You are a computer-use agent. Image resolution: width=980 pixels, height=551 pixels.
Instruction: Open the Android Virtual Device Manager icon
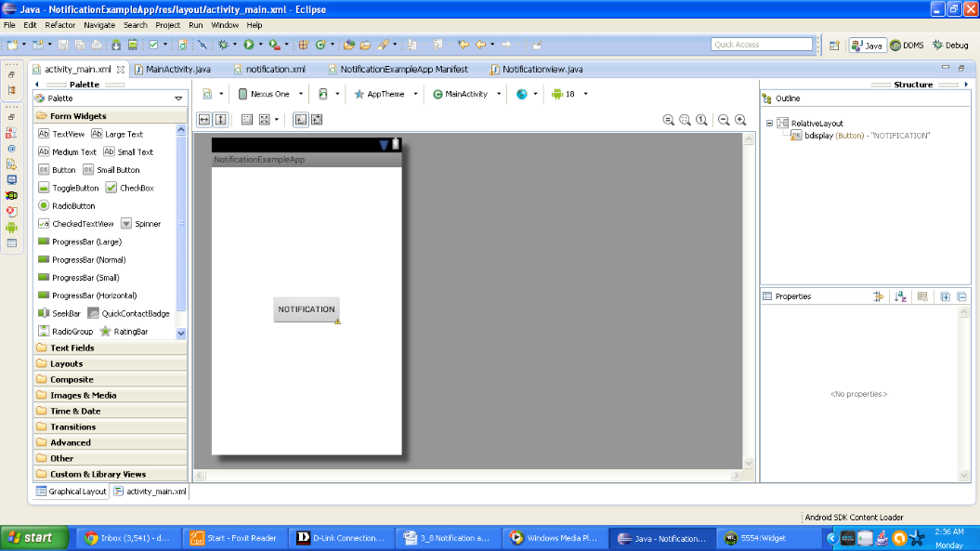[133, 45]
